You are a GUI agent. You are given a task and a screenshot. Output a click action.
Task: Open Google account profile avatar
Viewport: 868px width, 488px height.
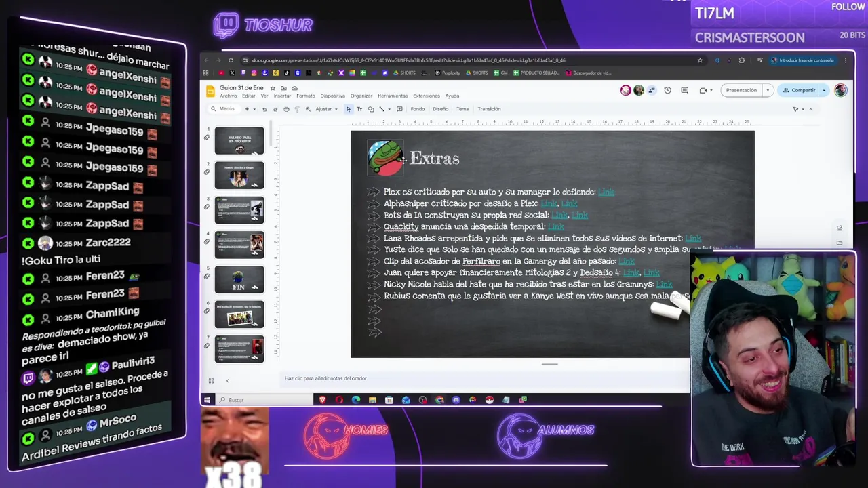point(841,90)
